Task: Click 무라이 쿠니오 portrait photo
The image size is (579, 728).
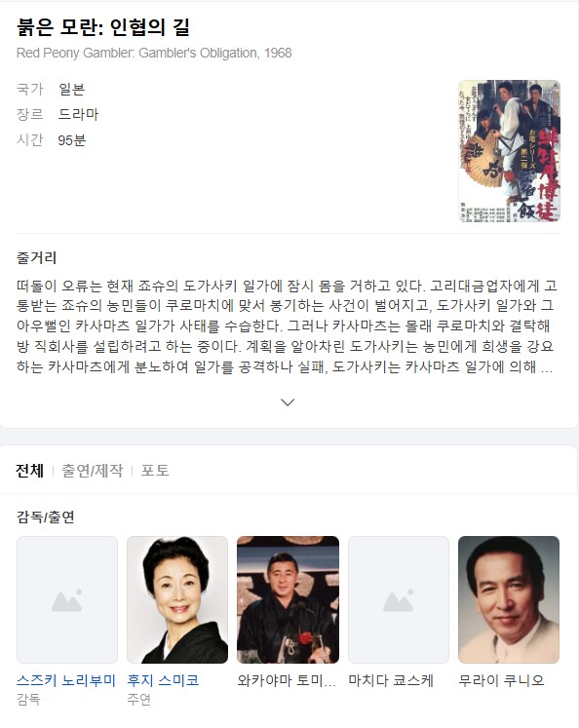Action: tap(509, 600)
